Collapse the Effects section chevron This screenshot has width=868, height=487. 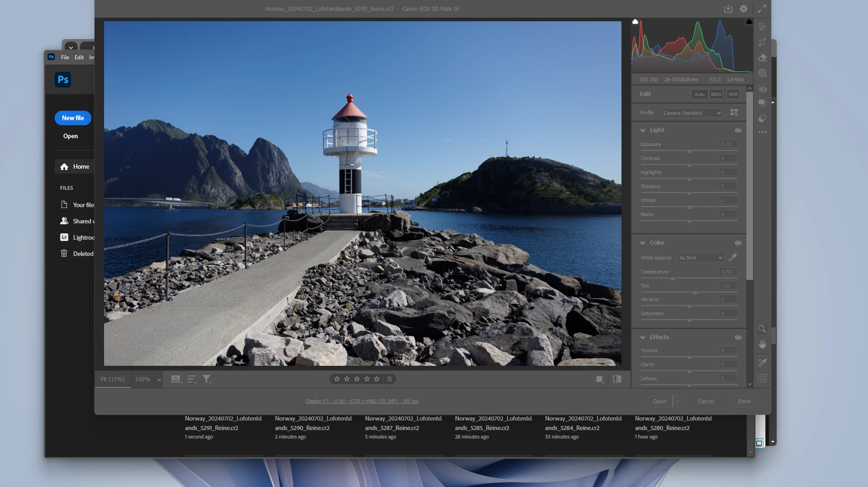pyautogui.click(x=643, y=337)
